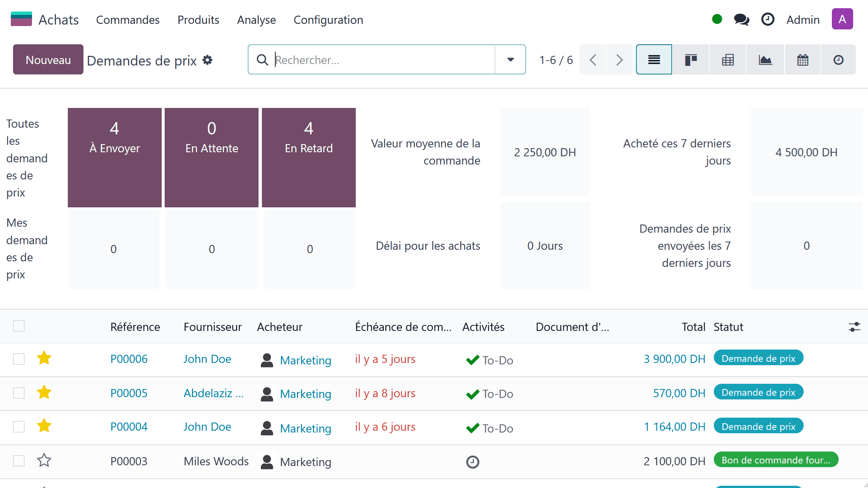Switch to Calendar view
Viewport: 868px width, 488px height.
point(802,60)
